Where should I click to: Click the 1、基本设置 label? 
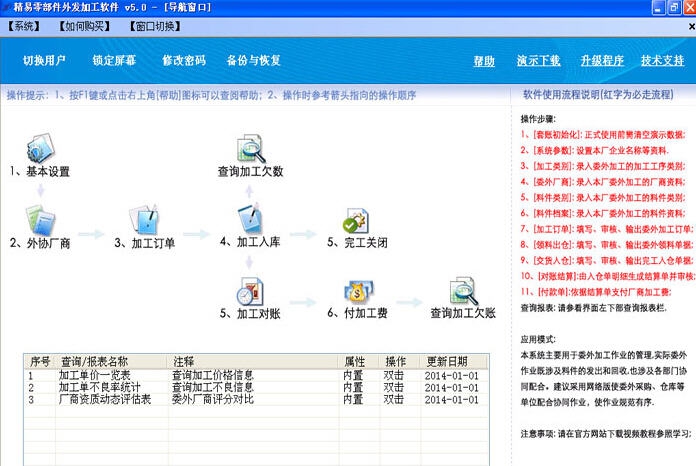pyautogui.click(x=40, y=171)
